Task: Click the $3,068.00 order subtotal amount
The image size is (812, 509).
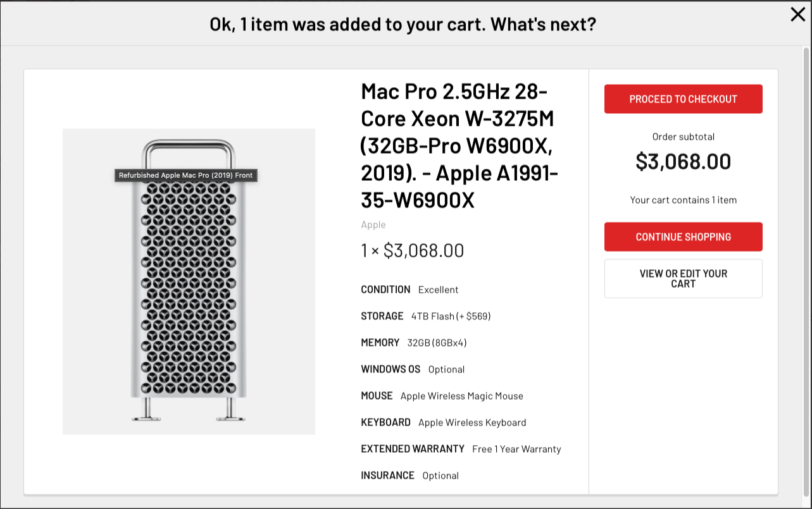Action: coord(683,162)
